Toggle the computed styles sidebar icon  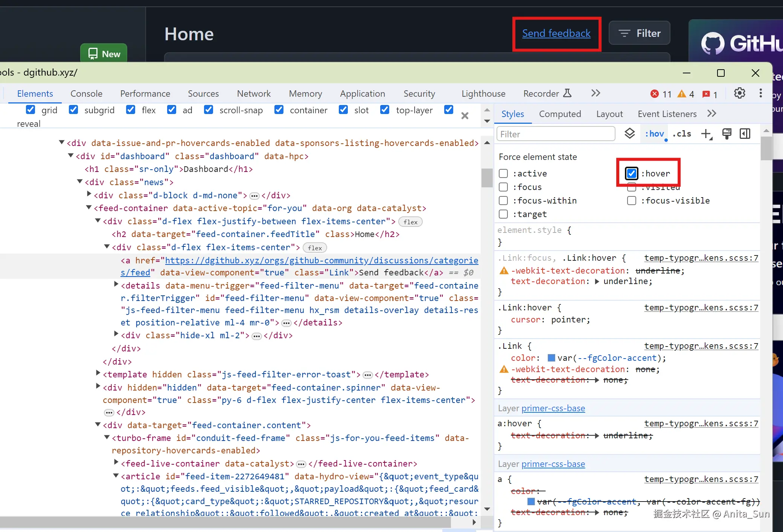tap(745, 134)
